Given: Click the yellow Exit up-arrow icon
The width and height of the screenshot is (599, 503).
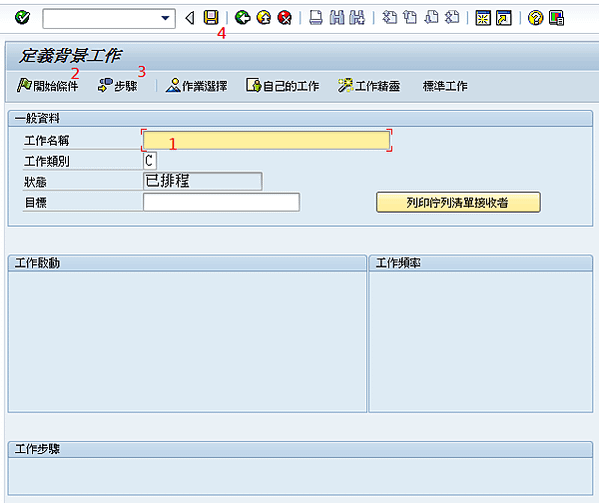Looking at the screenshot, I should tap(264, 18).
